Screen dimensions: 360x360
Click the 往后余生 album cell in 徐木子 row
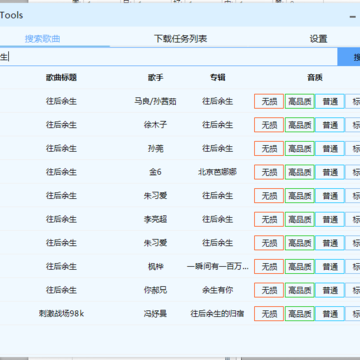click(217, 125)
